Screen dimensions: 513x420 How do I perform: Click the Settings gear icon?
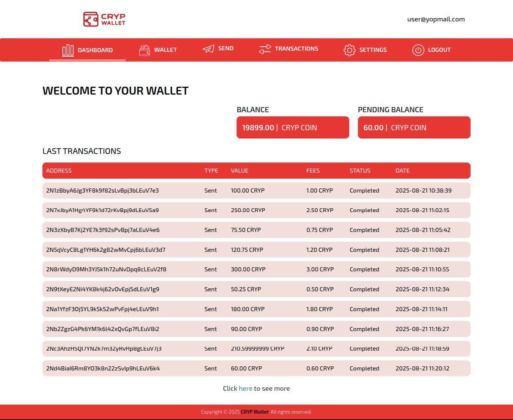point(349,50)
